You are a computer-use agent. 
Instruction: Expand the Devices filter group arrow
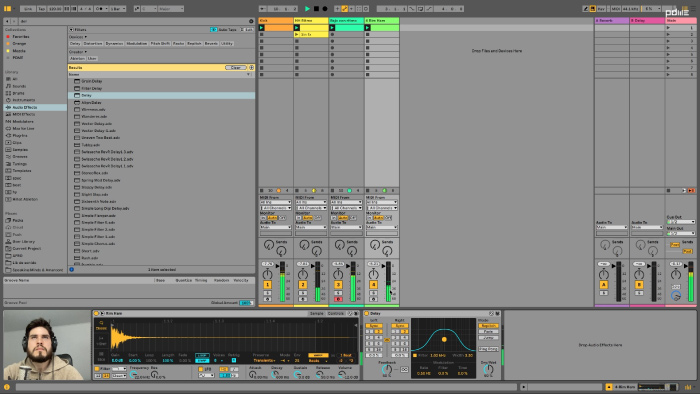pyautogui.click(x=86, y=37)
